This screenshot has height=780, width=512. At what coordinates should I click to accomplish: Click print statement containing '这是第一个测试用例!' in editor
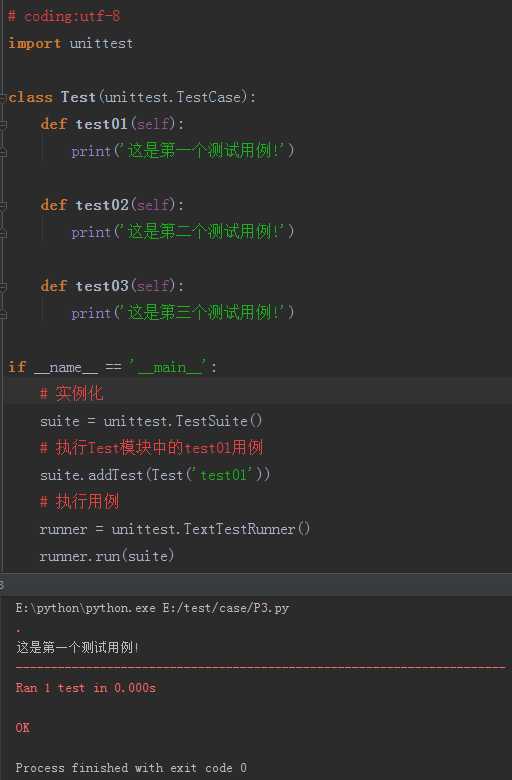(183, 151)
